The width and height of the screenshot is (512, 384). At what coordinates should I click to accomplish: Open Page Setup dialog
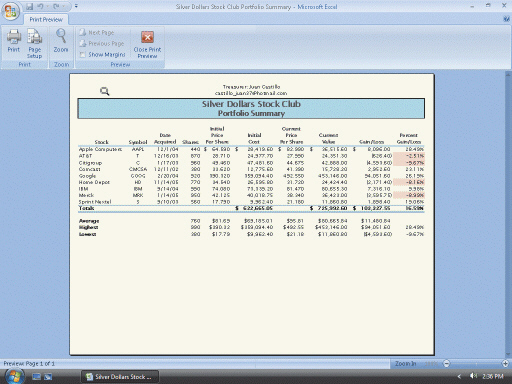[35, 44]
